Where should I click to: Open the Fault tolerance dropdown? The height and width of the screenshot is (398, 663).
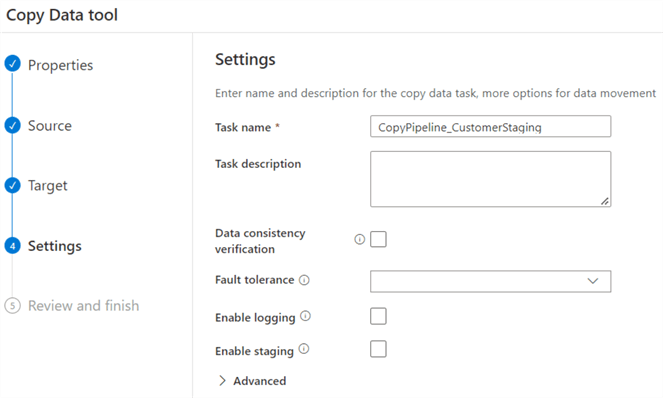[x=490, y=281]
